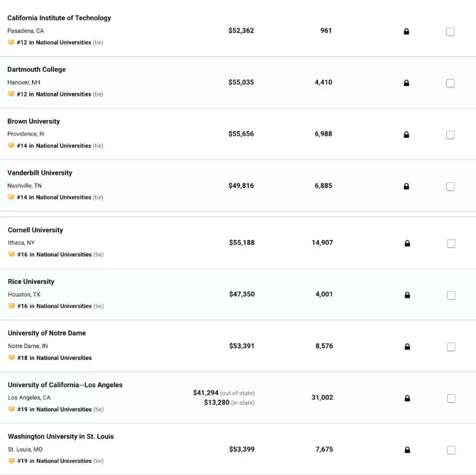Click the ranking badge icon under Vanderbilt University
The height and width of the screenshot is (475, 476).
[11, 197]
